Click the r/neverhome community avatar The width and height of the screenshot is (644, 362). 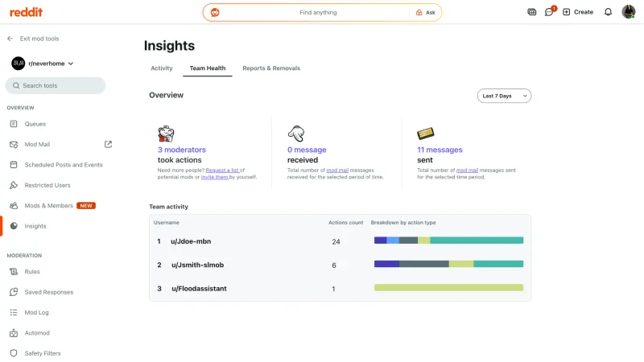[18, 64]
